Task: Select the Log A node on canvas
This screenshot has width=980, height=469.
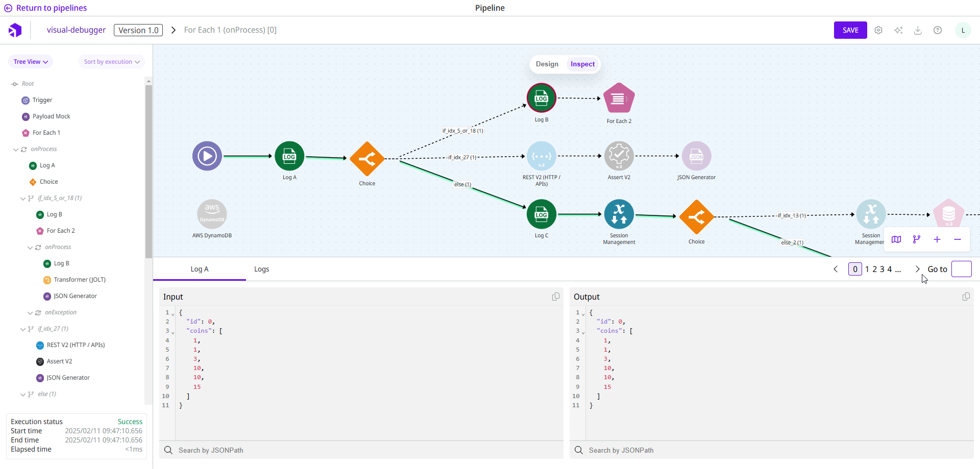Action: coord(289,156)
